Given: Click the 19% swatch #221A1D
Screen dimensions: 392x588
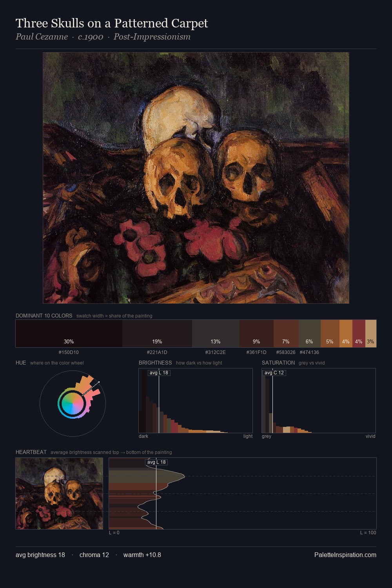Looking at the screenshot, I should tap(157, 334).
